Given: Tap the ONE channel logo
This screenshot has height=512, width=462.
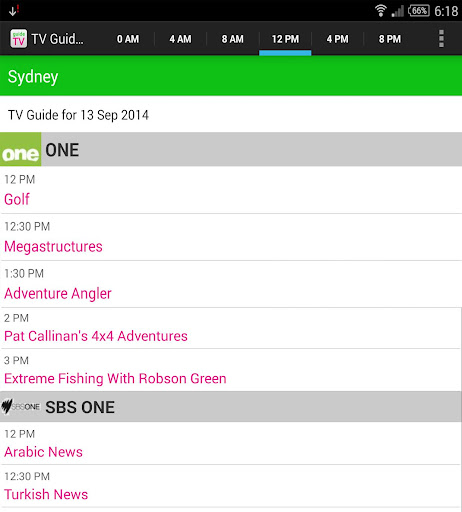Looking at the screenshot, I should [21, 149].
